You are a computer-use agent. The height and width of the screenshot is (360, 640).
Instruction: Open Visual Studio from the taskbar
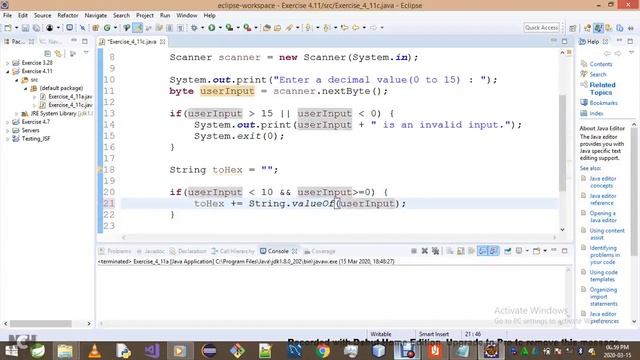(152, 351)
